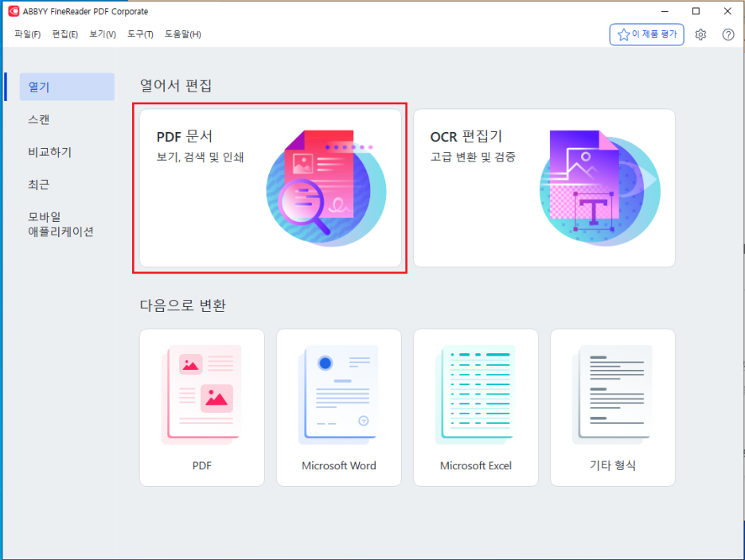This screenshot has width=745, height=560.
Task: Switch to the 비교하기 sidebar tab
Action: [x=50, y=152]
